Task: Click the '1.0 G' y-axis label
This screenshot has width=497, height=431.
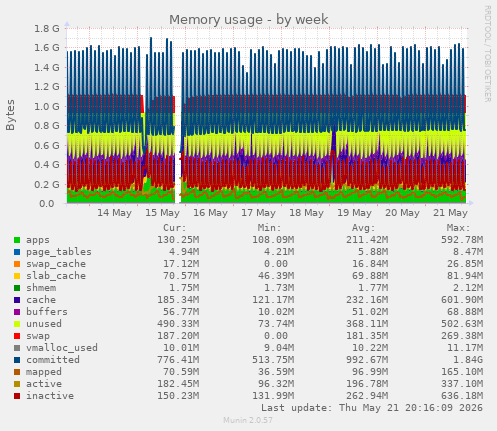Action: (47, 107)
